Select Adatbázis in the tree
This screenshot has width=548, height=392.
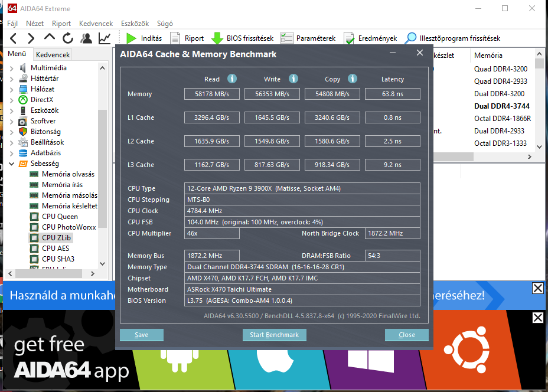45,153
